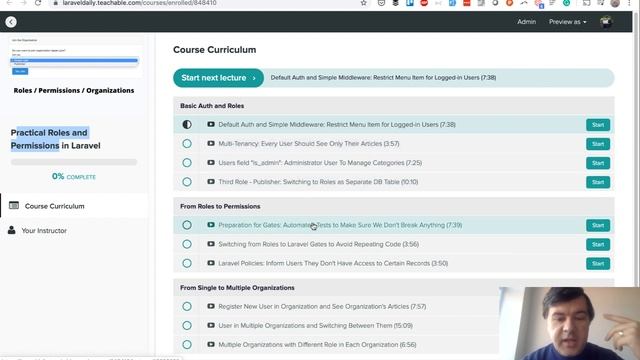Viewport: 640px width, 360px height.
Task: Open Course Curriculum in the sidebar
Action: (74, 206)
